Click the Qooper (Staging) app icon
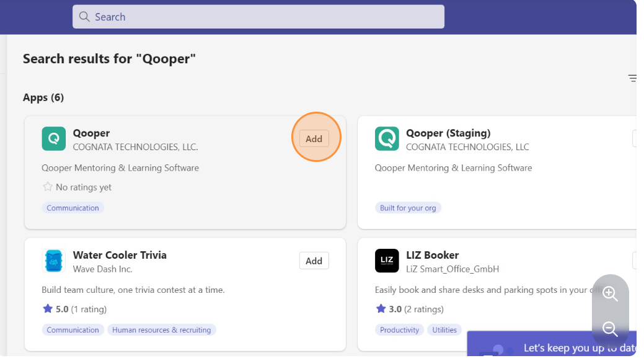 pyautogui.click(x=387, y=139)
